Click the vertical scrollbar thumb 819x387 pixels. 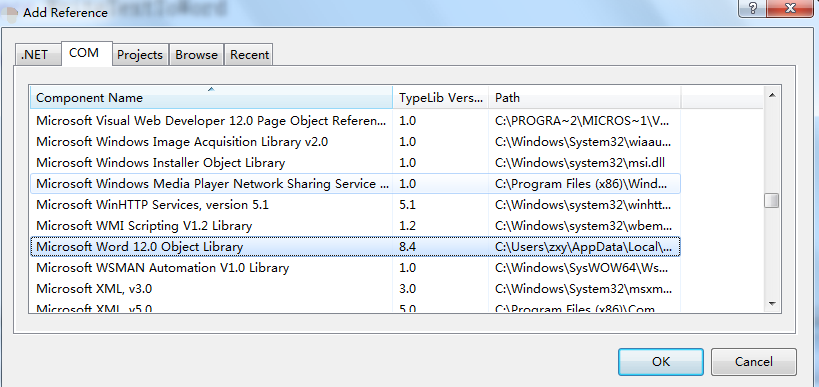tap(771, 201)
